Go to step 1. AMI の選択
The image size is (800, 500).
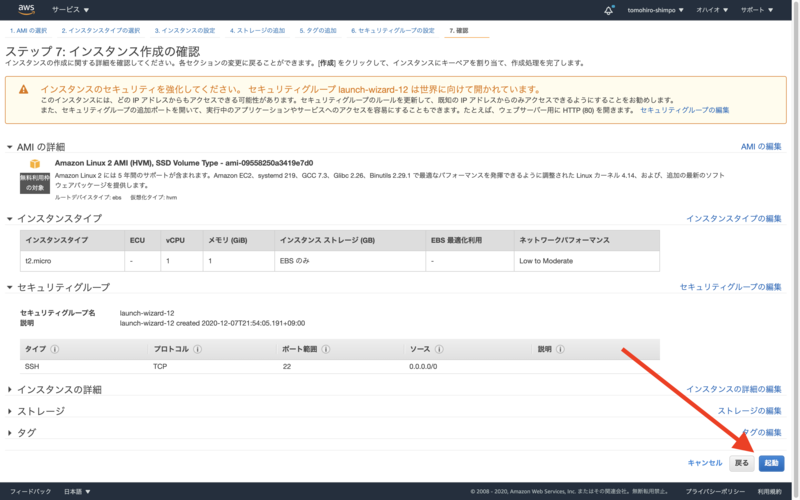click(29, 31)
